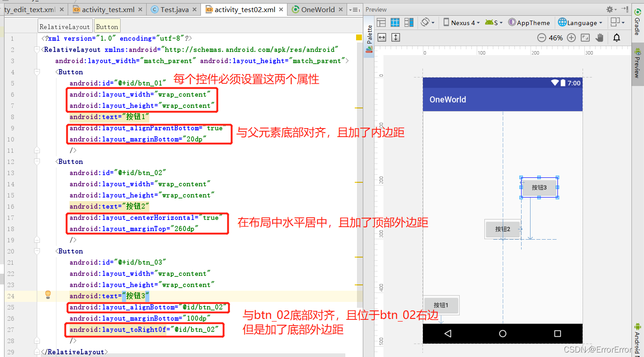Image resolution: width=644 pixels, height=357 pixels.
Task: Close the activity_test02.xml tab
Action: click(x=282, y=10)
